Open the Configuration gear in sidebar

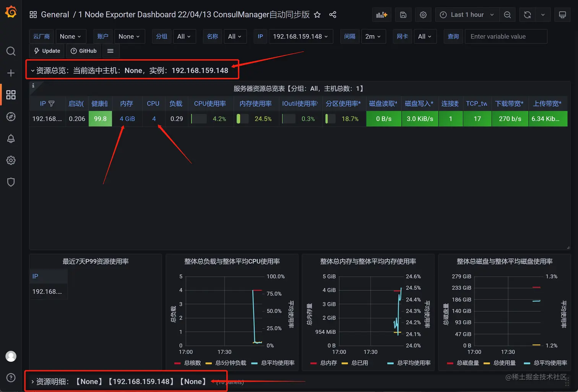point(11,160)
